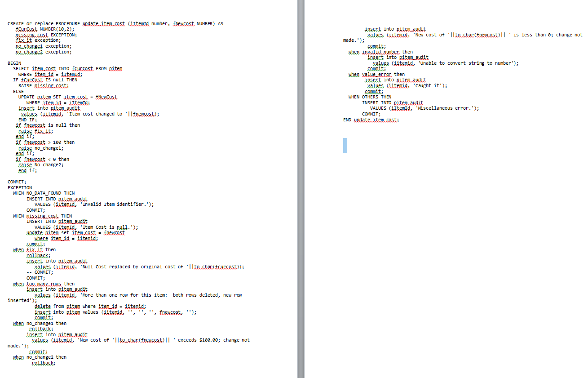The height and width of the screenshot is (378, 588).
Task: Click the underlined procedure name update_item_cost
Action: [103, 23]
